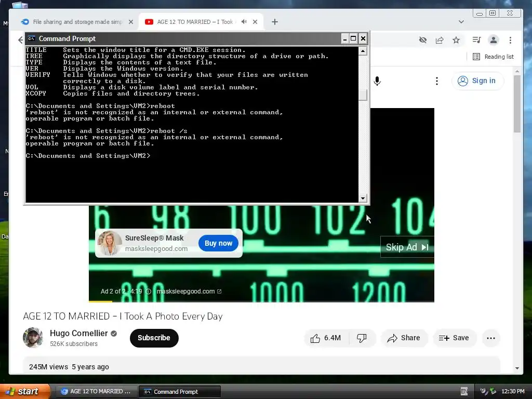The height and width of the screenshot is (399, 532).
Task: Maximize the Command Prompt window
Action: (x=353, y=38)
